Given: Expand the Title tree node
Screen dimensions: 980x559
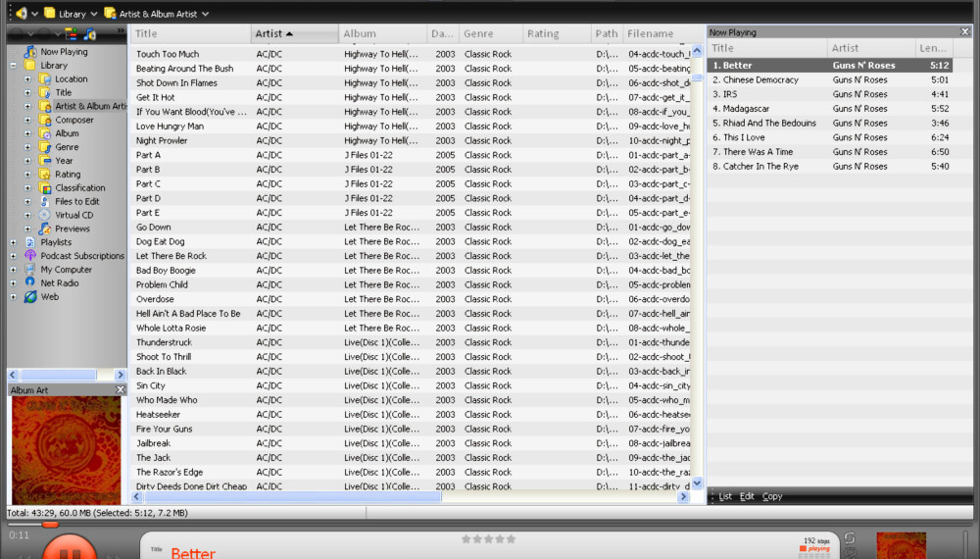Looking at the screenshot, I should [x=27, y=93].
